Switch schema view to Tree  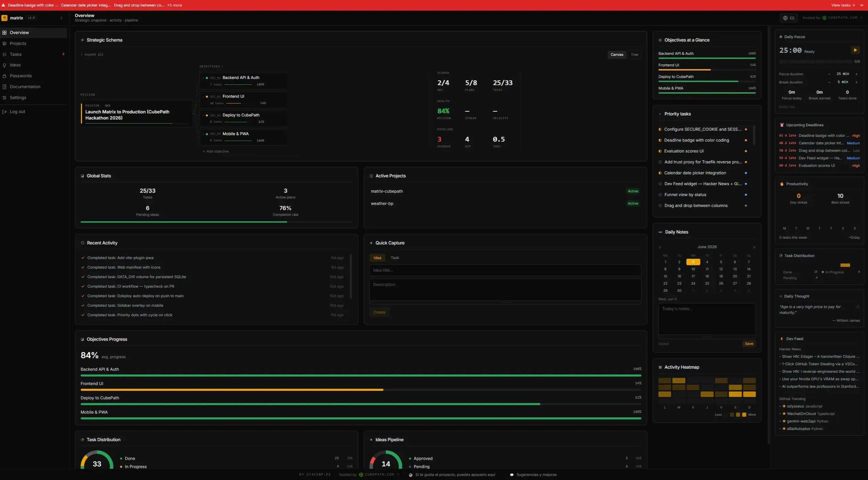[635, 54]
